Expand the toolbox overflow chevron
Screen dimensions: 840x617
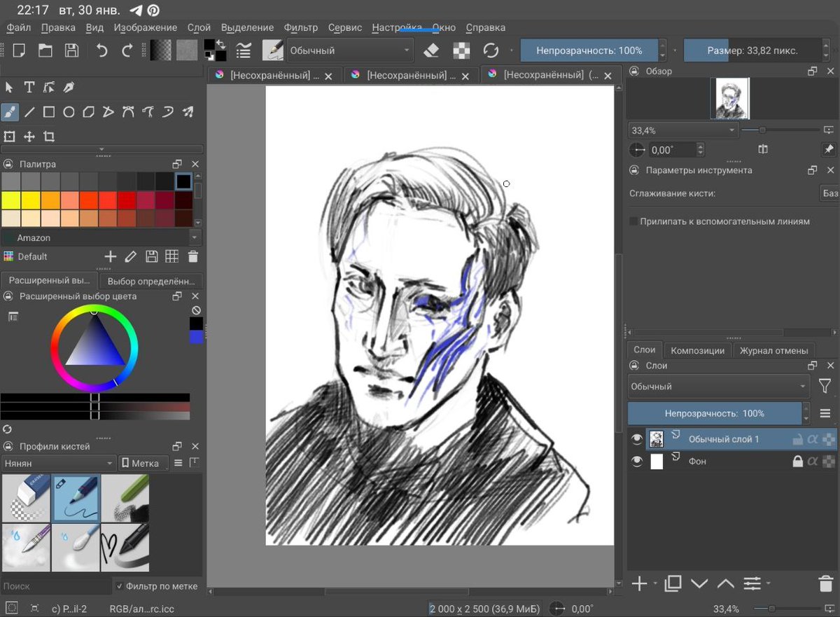pos(102,149)
